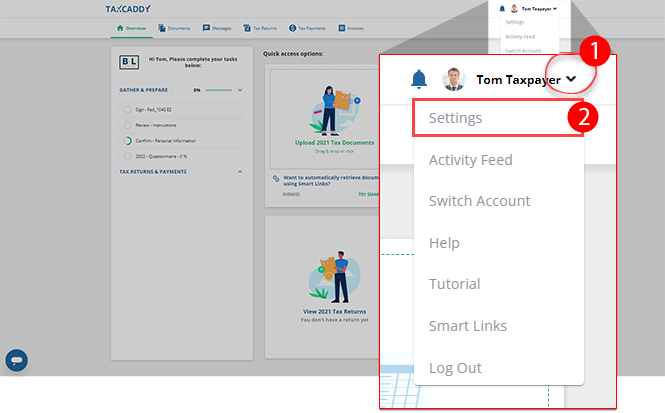Image resolution: width=665 pixels, height=413 pixels.
Task: Click the Tax Returns tab icon
Action: (x=247, y=28)
